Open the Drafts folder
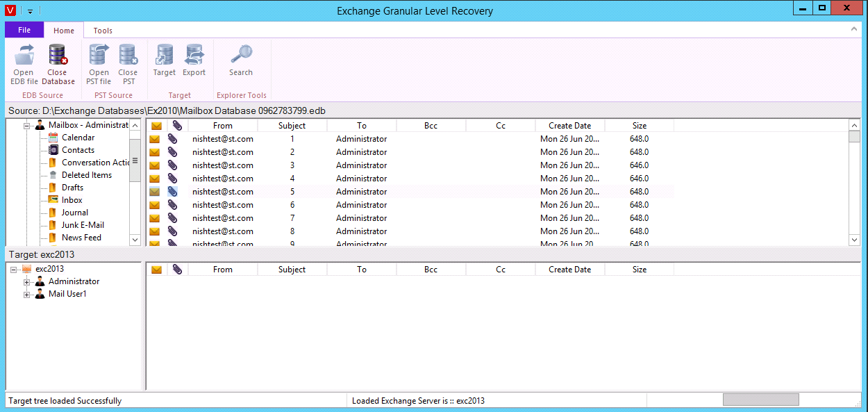 coord(72,188)
